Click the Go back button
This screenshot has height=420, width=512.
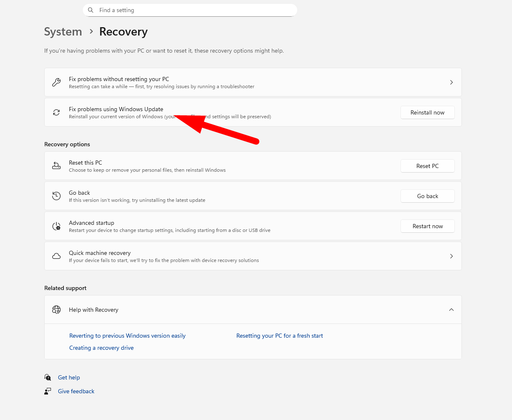click(x=427, y=196)
